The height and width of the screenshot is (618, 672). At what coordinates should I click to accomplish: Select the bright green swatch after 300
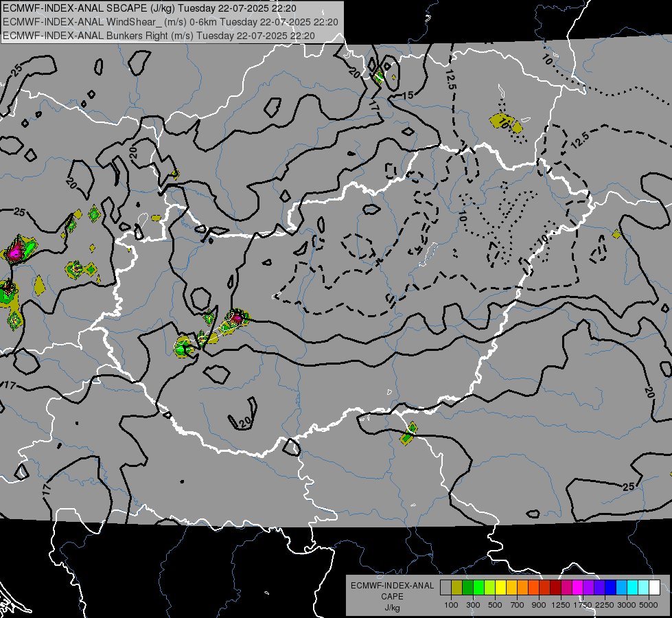(x=478, y=588)
